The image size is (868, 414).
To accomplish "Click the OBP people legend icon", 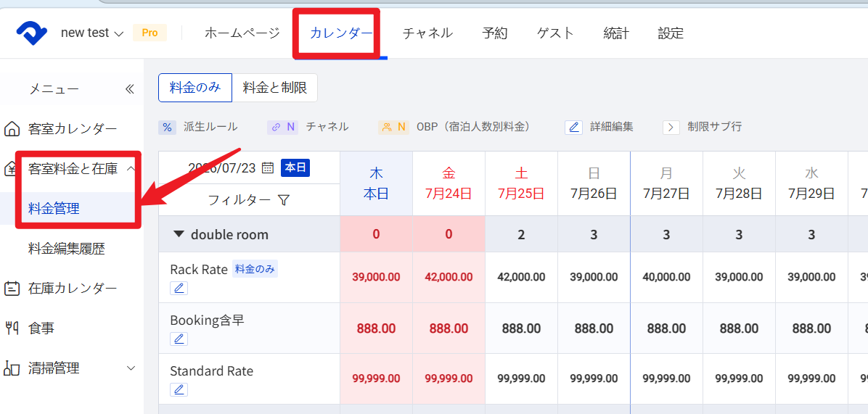I will pyautogui.click(x=393, y=127).
